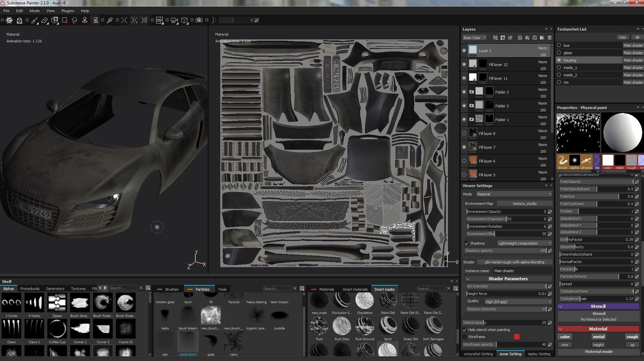Select the bus texture set radio
The image size is (644, 361).
559,45
